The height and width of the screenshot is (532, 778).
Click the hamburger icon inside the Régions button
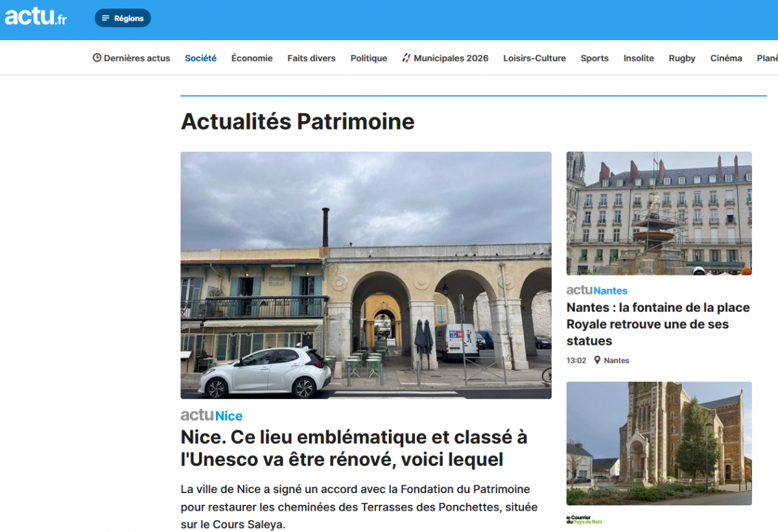[105, 17]
